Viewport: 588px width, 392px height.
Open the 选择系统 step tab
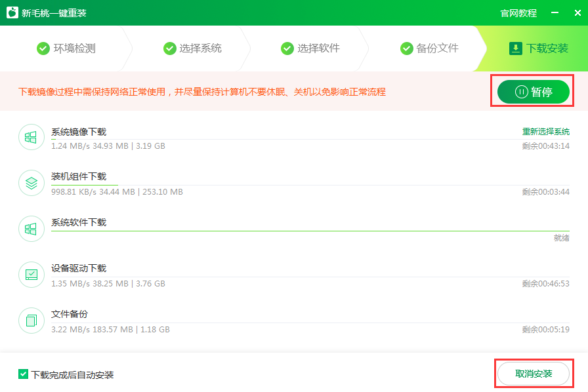[192, 49]
